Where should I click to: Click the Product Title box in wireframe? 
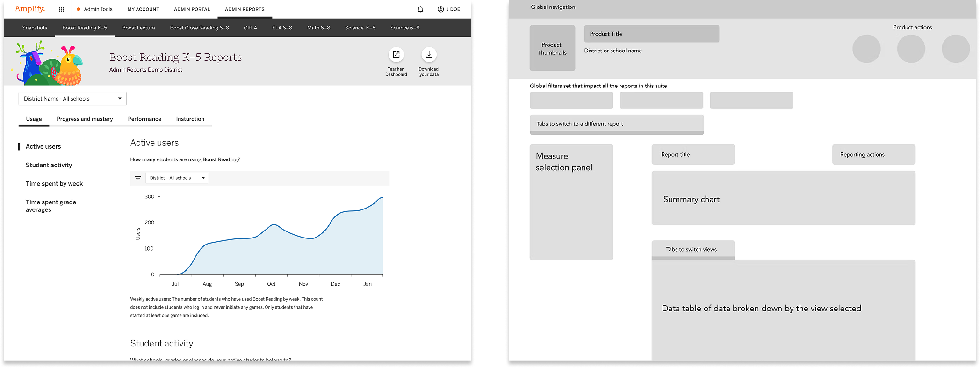click(651, 34)
